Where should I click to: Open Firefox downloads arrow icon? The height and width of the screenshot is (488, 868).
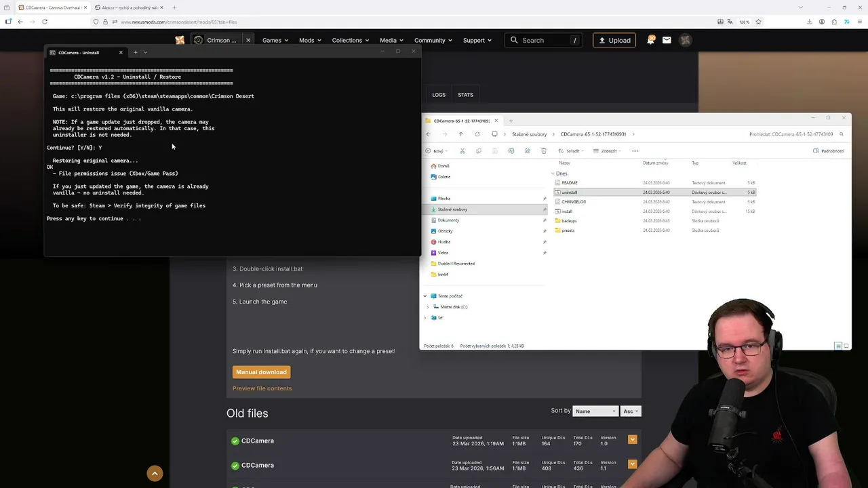(809, 22)
